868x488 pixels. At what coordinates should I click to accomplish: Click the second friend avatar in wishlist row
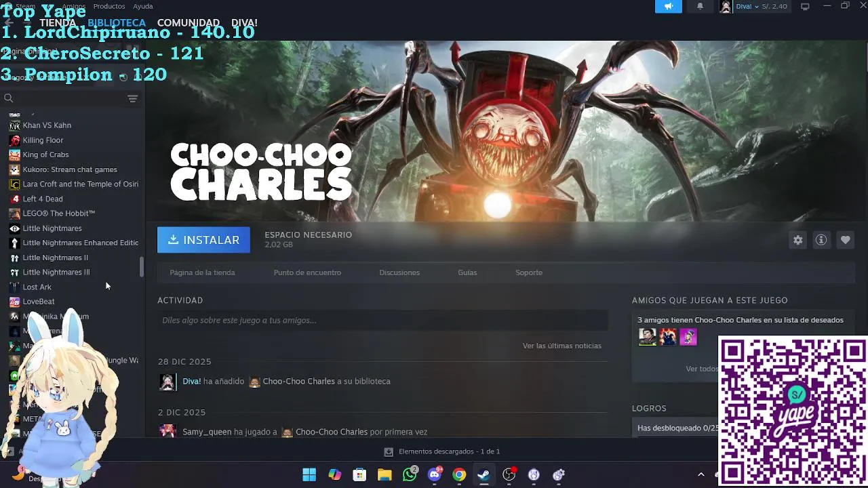coord(668,337)
